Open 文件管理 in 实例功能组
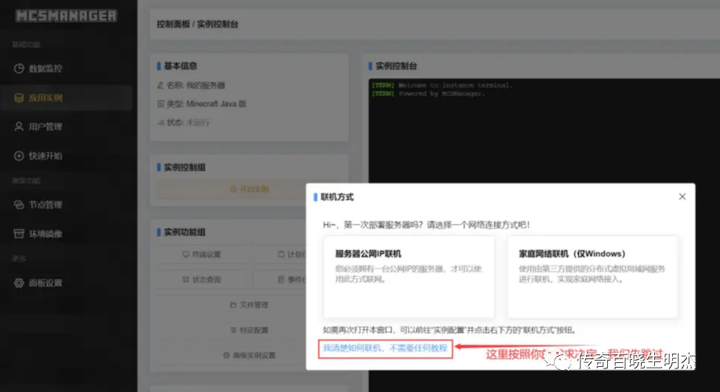 [249, 305]
